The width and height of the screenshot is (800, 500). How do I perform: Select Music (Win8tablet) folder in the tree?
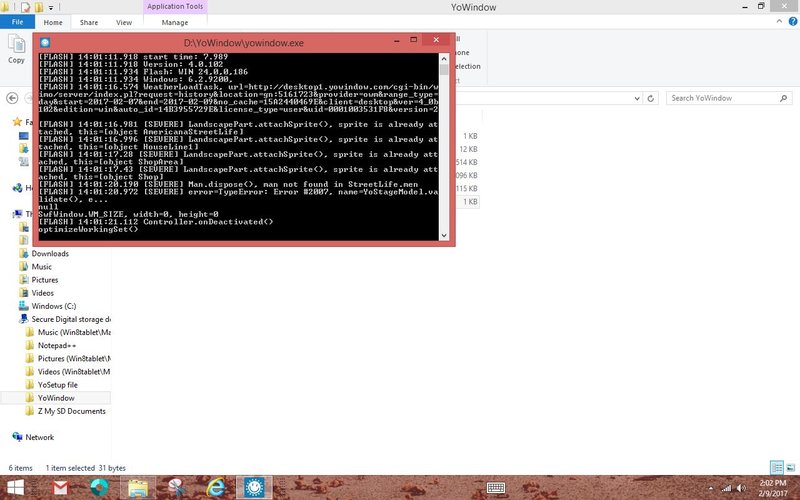(74, 332)
